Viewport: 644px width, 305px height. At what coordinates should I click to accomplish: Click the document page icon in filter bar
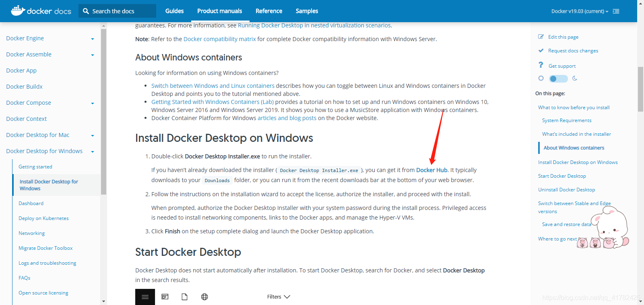[x=184, y=297]
